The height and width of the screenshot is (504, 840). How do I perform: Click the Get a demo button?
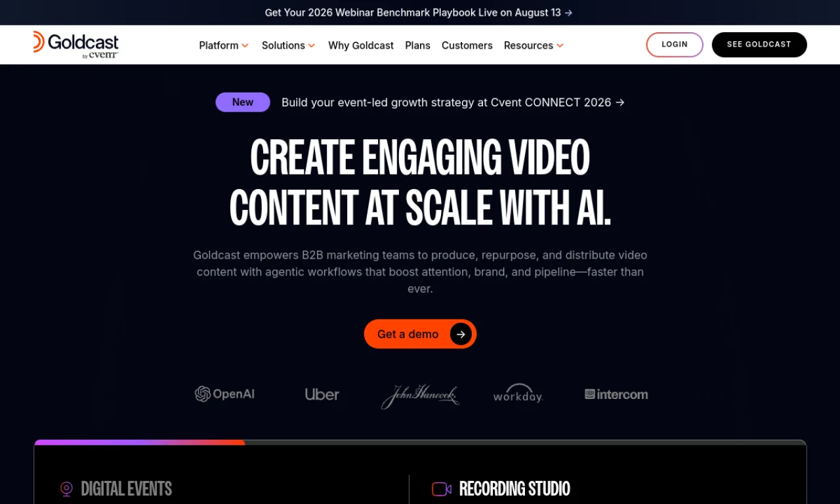pos(420,334)
